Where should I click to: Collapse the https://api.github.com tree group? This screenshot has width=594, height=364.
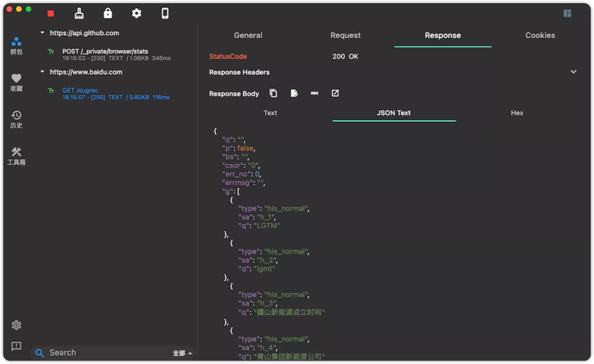[42, 33]
